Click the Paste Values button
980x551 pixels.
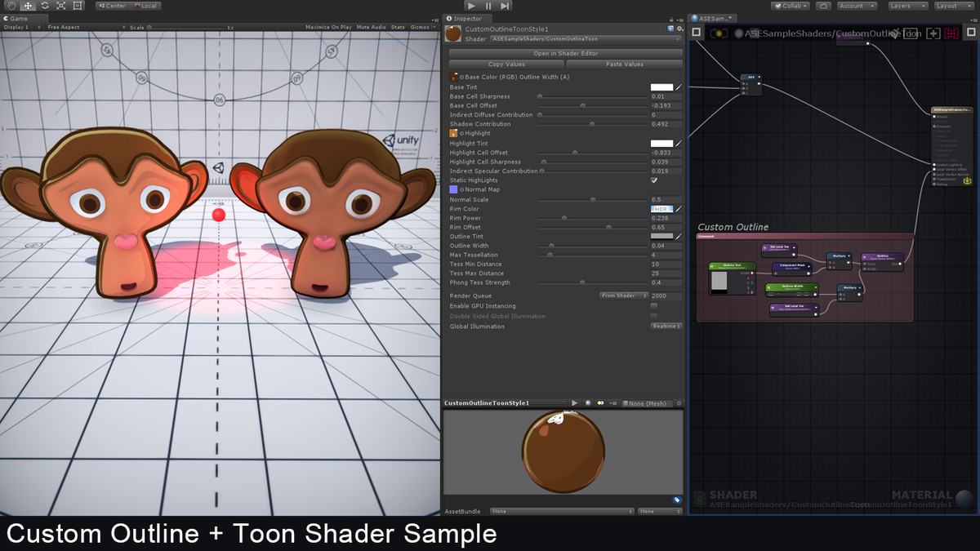(x=624, y=64)
